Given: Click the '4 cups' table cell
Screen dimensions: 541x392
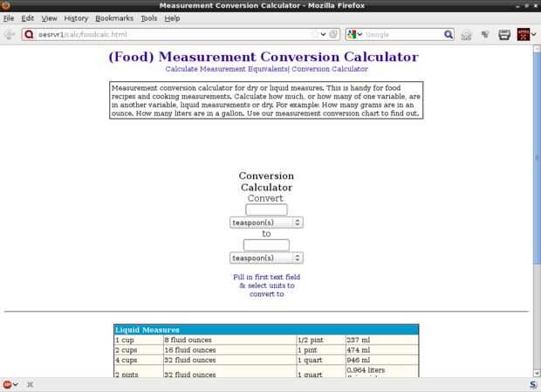Looking at the screenshot, I should click(x=139, y=360).
